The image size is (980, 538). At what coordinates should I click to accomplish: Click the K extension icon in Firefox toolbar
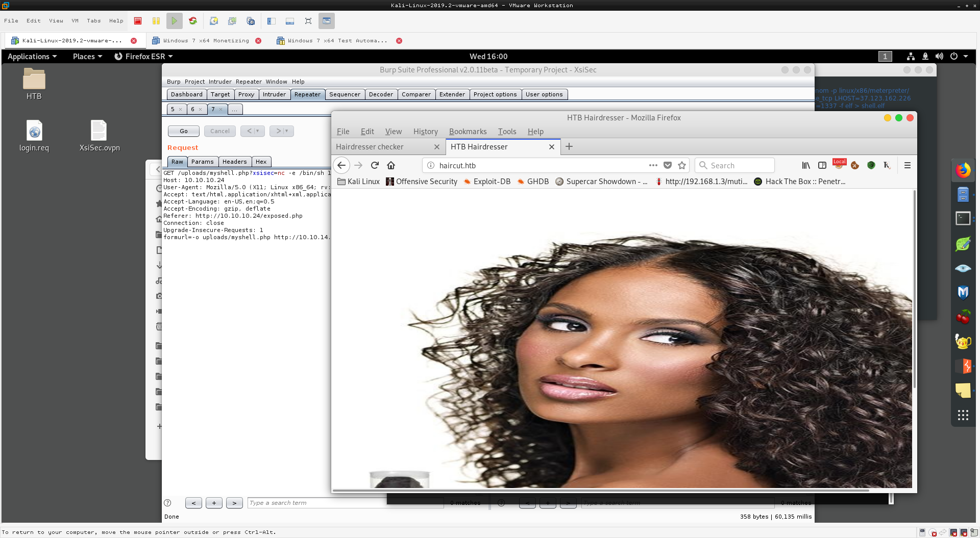point(887,165)
